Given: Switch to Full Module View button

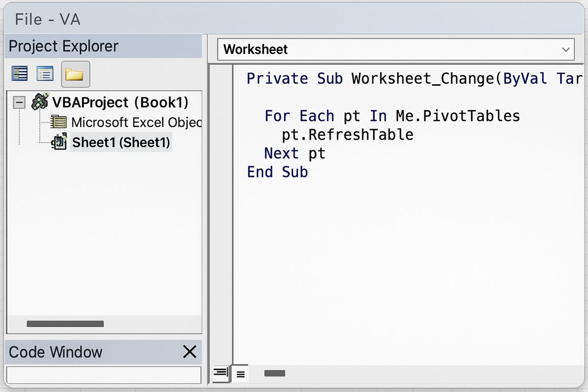Looking at the screenshot, I should tap(240, 374).
